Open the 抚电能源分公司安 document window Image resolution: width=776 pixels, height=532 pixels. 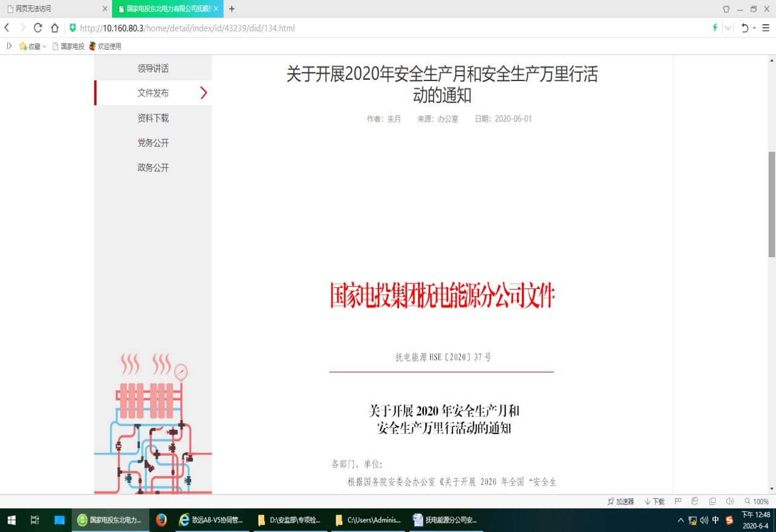coord(446,520)
